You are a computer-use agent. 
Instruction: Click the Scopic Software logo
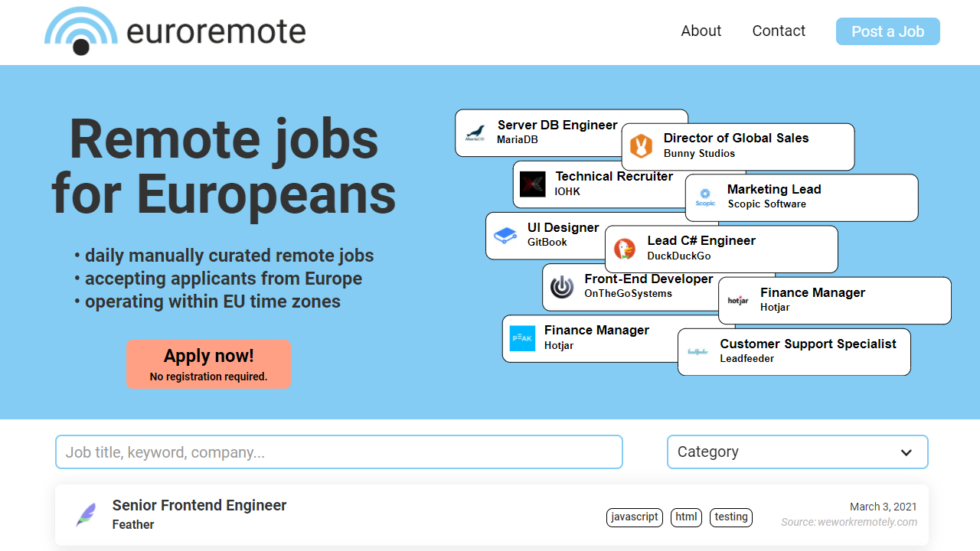coord(705,197)
